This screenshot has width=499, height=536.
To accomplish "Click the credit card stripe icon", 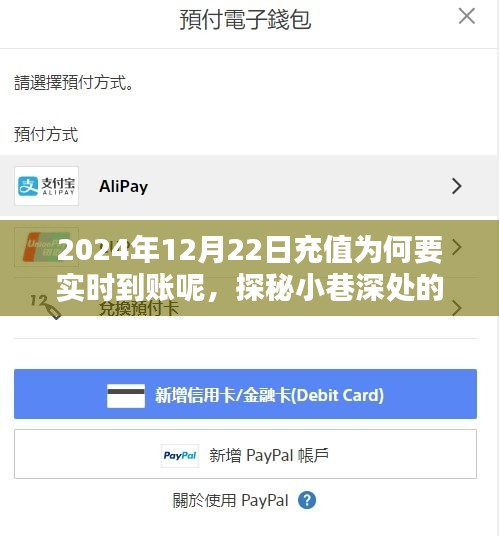I will (126, 396).
